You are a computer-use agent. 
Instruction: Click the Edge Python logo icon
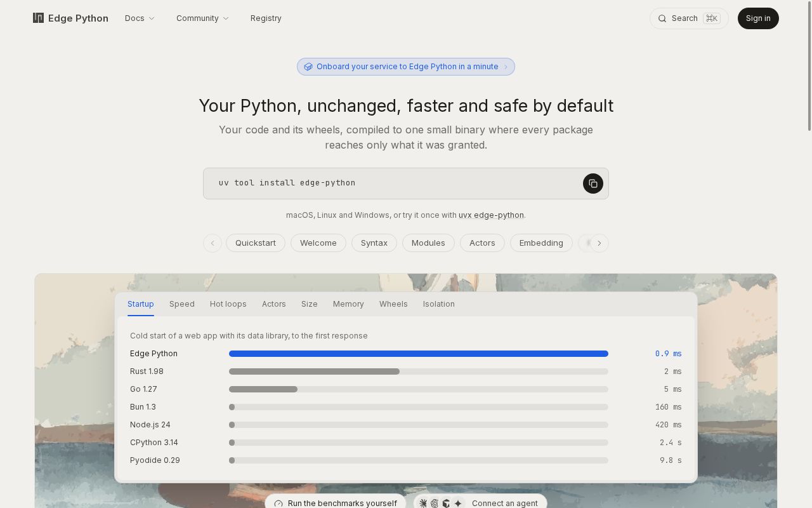pos(38,18)
